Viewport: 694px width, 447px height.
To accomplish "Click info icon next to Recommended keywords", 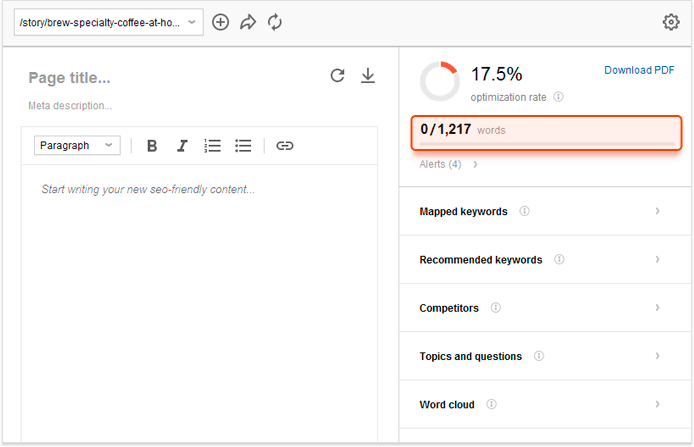I will [559, 259].
